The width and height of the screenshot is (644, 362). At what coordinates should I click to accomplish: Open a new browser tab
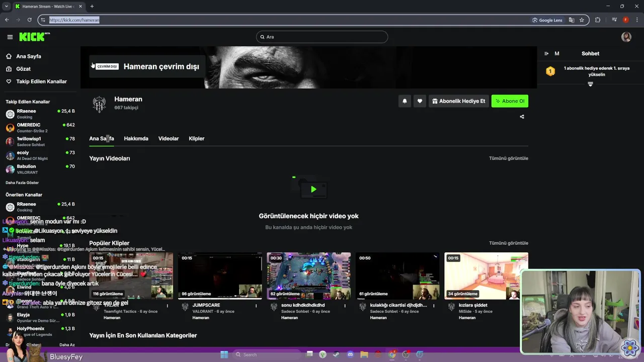click(x=92, y=7)
